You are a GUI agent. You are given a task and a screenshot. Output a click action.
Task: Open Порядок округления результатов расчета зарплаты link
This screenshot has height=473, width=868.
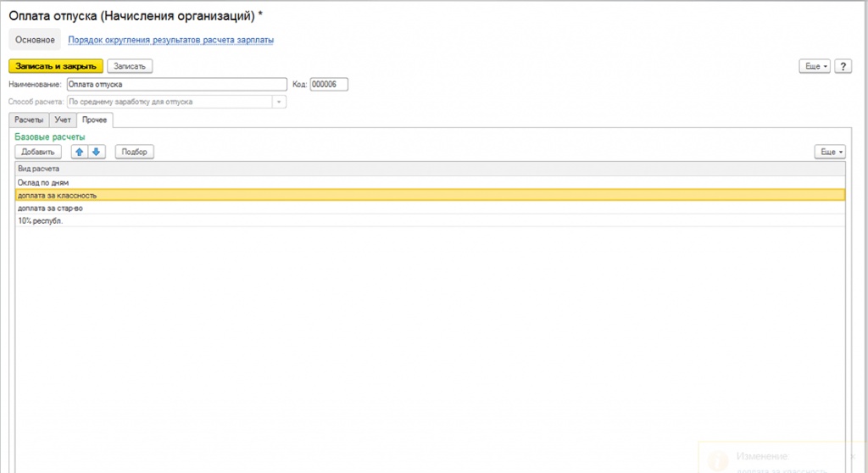[171, 40]
